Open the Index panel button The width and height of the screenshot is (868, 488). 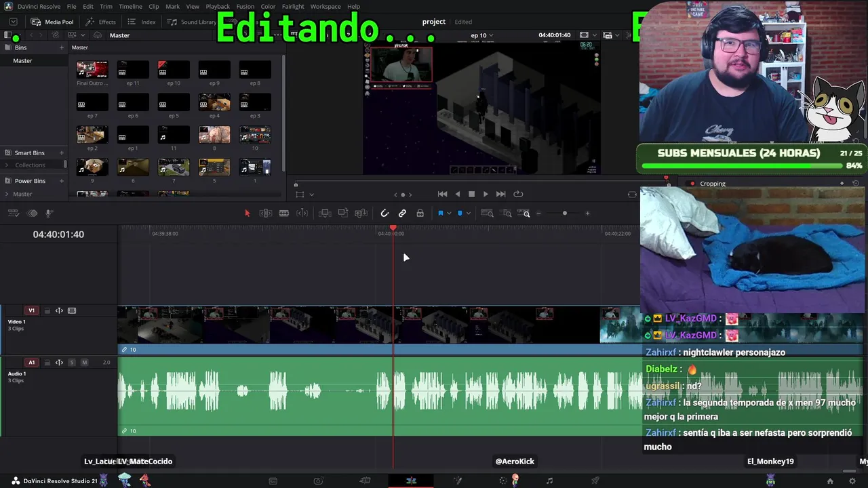click(141, 22)
